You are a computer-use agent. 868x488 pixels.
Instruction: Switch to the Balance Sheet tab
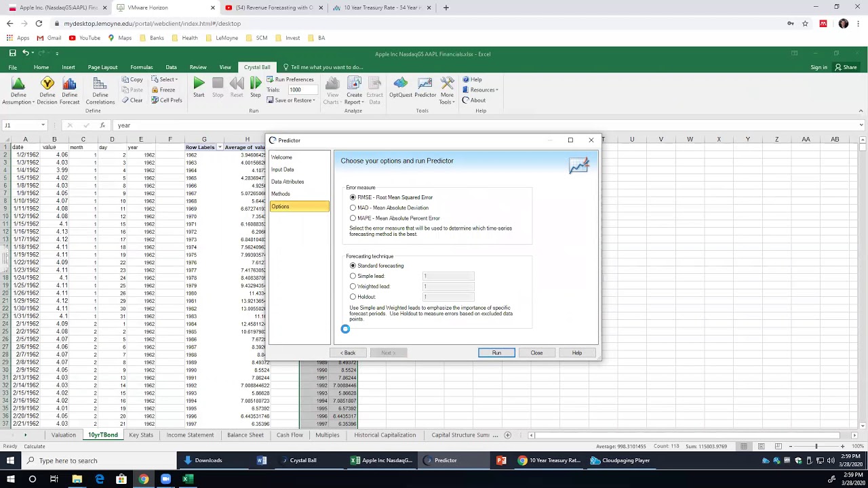(245, 435)
